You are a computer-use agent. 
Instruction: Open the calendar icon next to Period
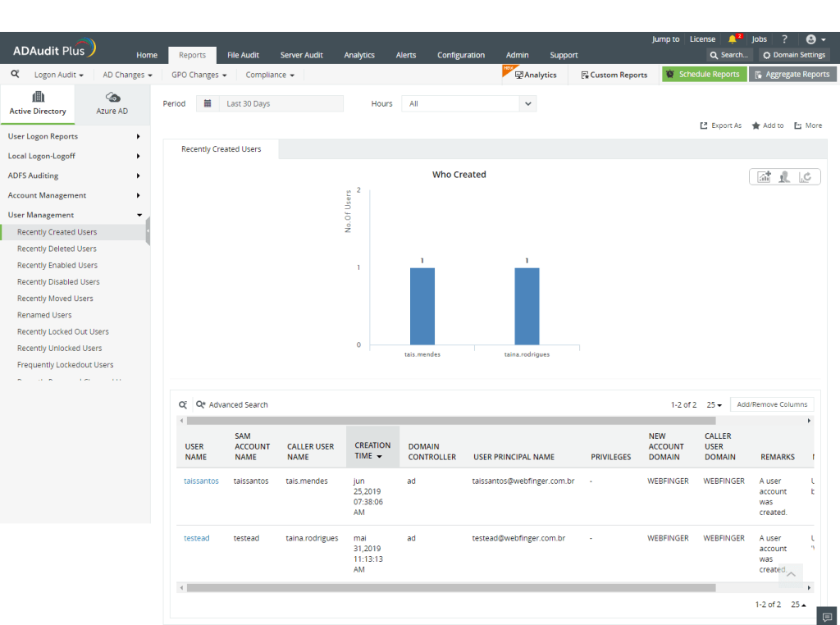click(208, 104)
